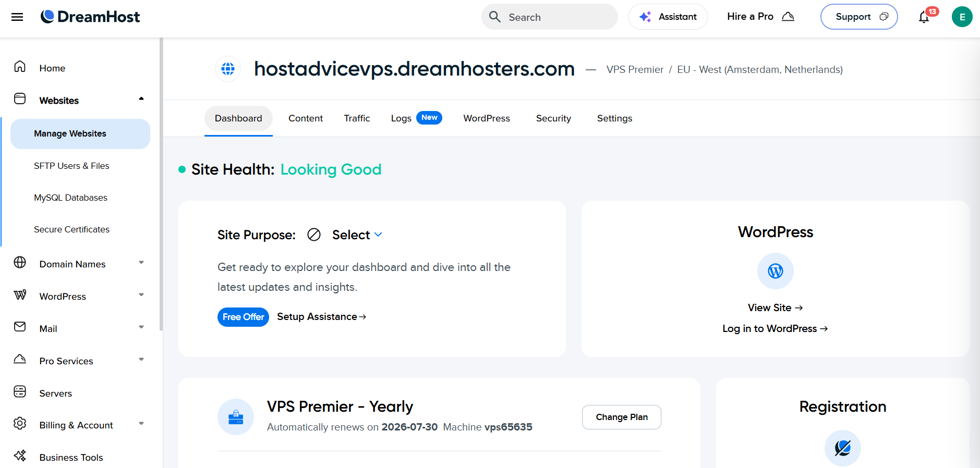
Task: Click the search magnifier icon
Action: point(494,17)
